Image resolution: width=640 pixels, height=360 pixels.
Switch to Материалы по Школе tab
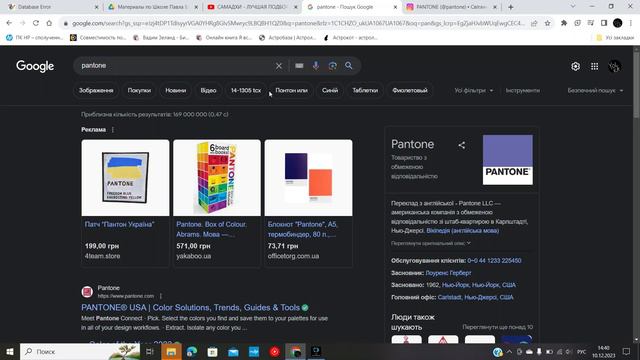(152, 7)
